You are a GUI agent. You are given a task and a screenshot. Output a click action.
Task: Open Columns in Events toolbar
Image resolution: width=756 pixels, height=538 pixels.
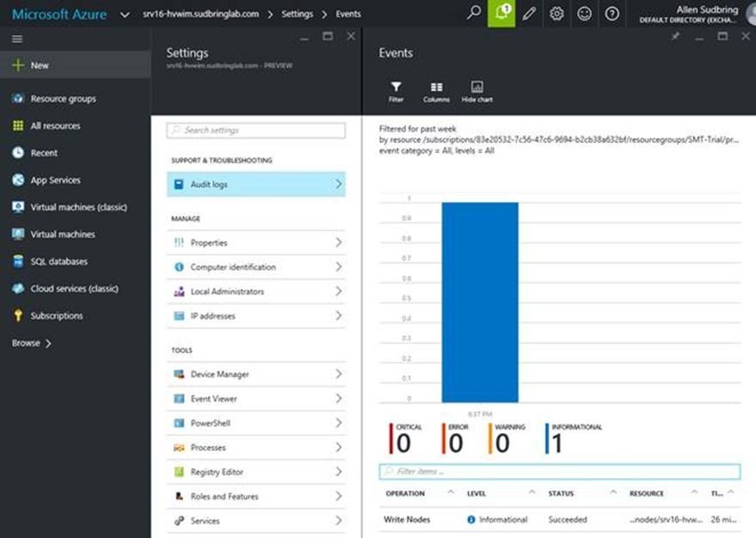[x=436, y=91]
